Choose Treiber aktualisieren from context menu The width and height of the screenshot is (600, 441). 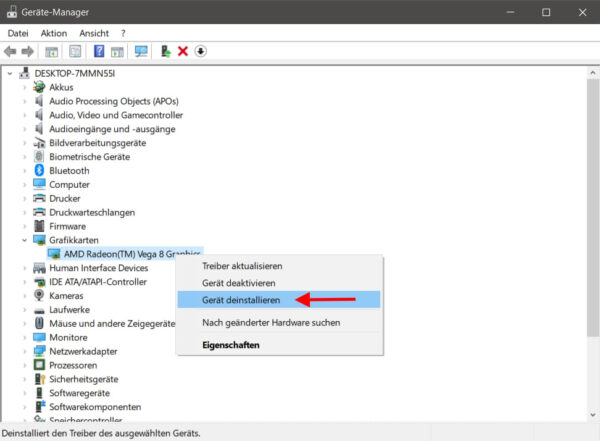tap(279, 266)
